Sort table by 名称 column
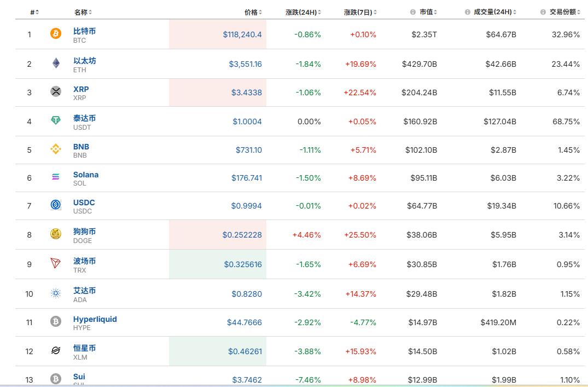The image size is (588, 387). [x=83, y=13]
